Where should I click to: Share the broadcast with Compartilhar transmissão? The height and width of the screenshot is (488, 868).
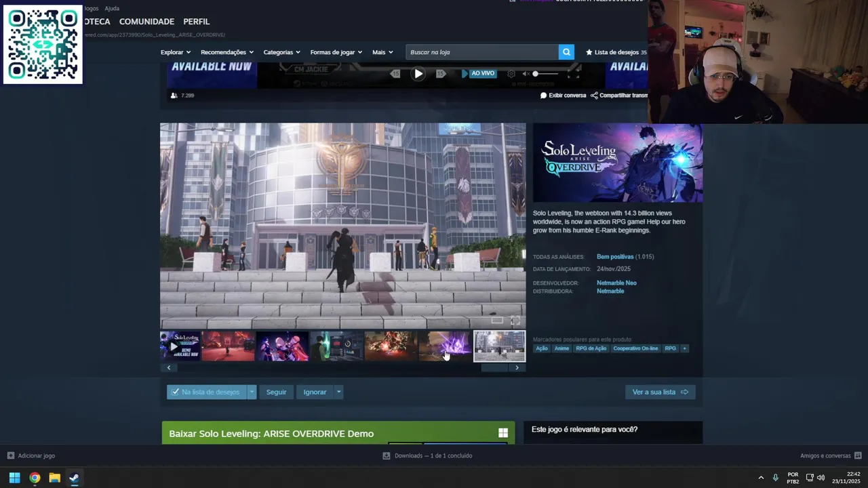click(619, 96)
